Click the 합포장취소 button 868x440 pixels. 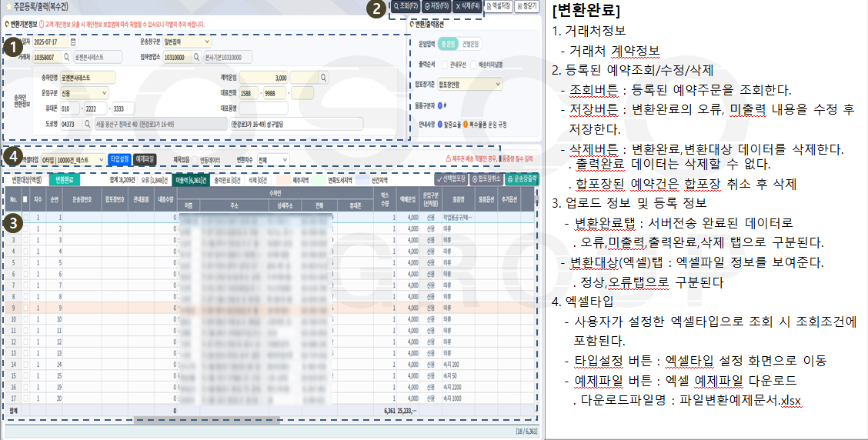[486, 179]
